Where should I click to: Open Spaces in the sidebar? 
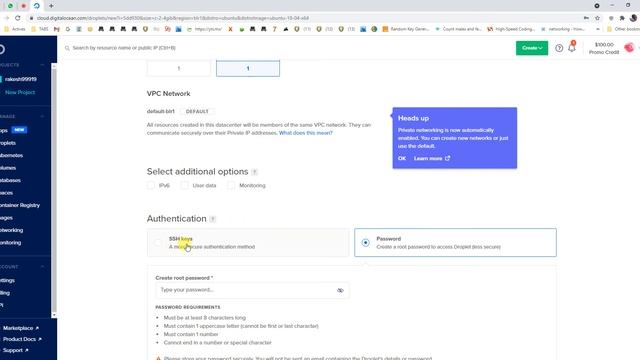(6, 193)
